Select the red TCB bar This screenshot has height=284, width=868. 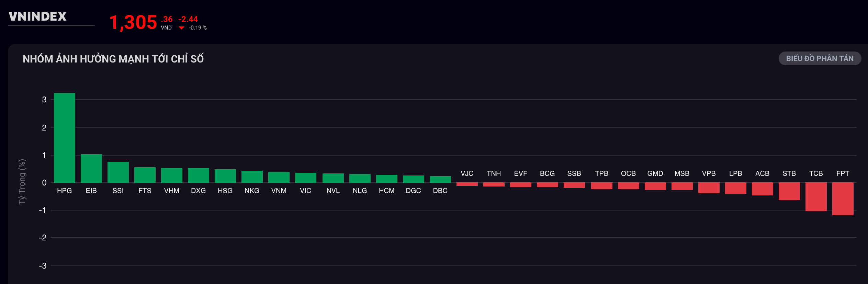click(x=816, y=197)
